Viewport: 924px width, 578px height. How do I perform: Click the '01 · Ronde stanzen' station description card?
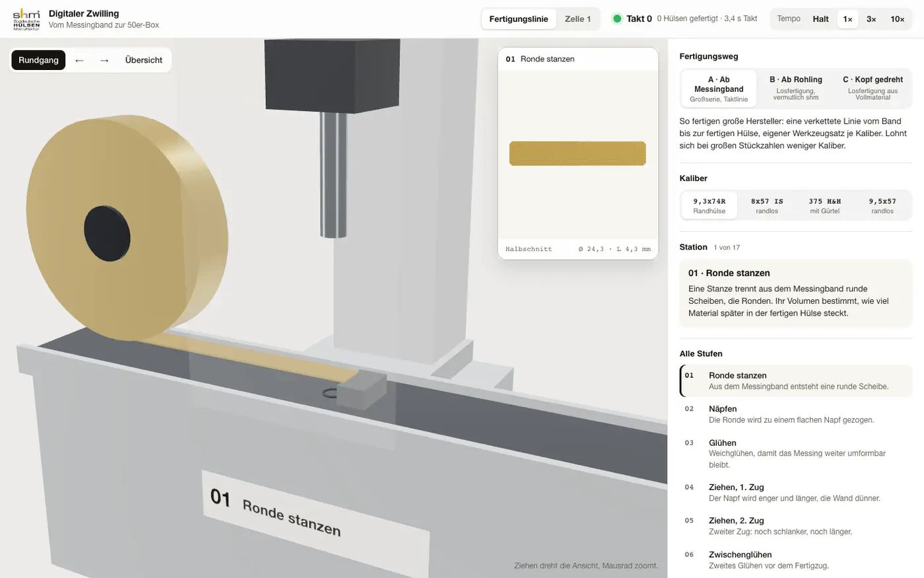[x=796, y=293]
